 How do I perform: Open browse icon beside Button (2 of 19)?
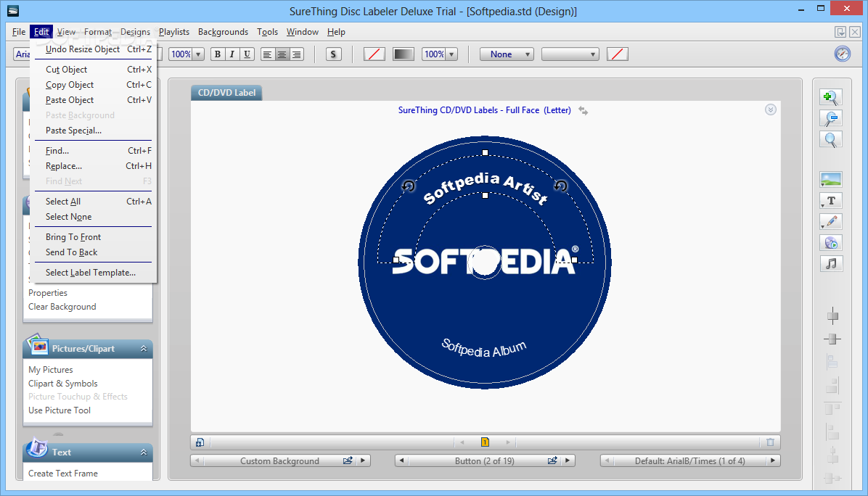click(x=552, y=460)
